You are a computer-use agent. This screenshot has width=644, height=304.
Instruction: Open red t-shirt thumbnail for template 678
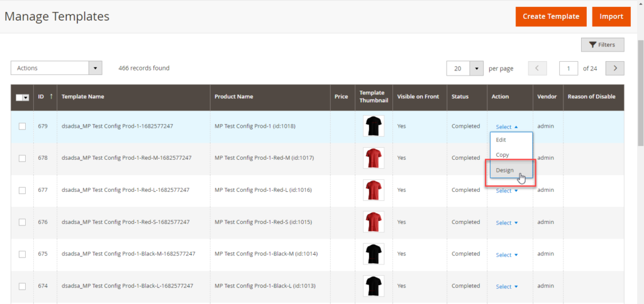coord(374,158)
